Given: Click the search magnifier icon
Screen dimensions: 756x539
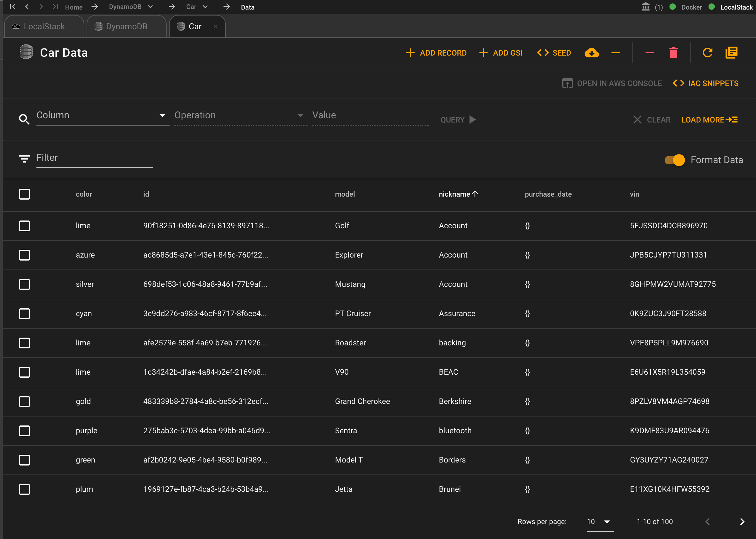Looking at the screenshot, I should tap(24, 119).
